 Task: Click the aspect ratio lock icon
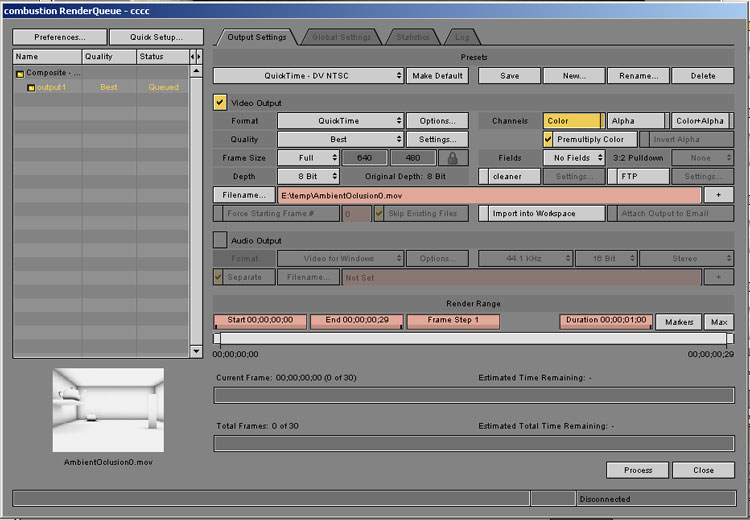(452, 158)
